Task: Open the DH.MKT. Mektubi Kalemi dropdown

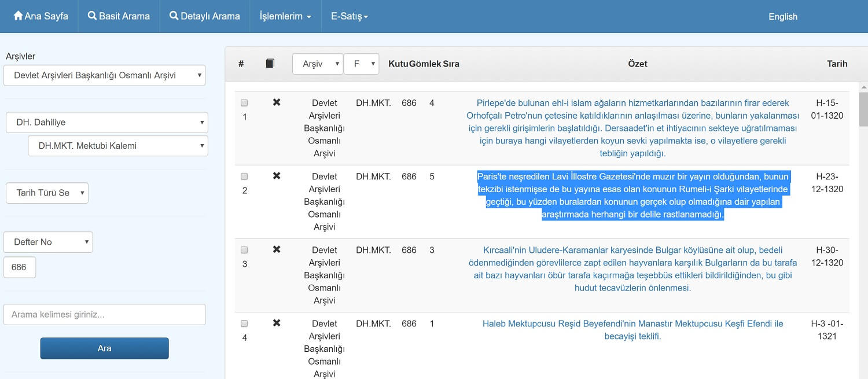Action: 118,146
